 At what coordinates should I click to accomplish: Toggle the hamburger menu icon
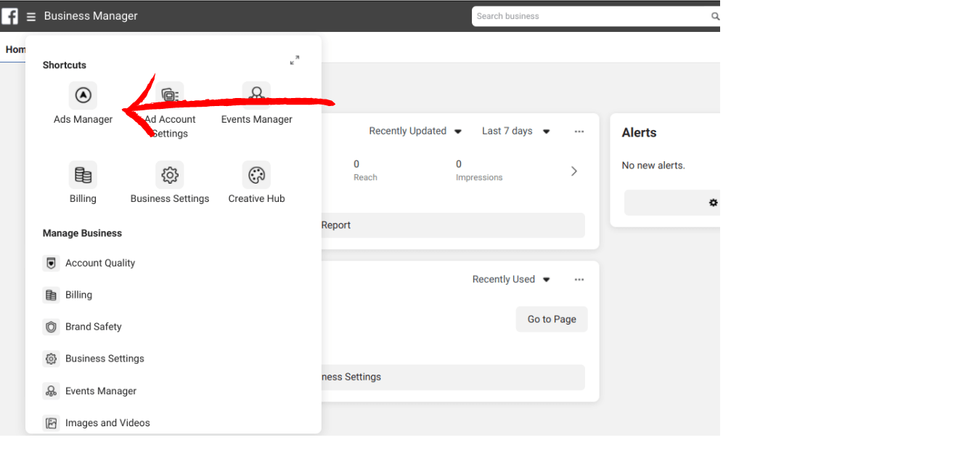(31, 17)
